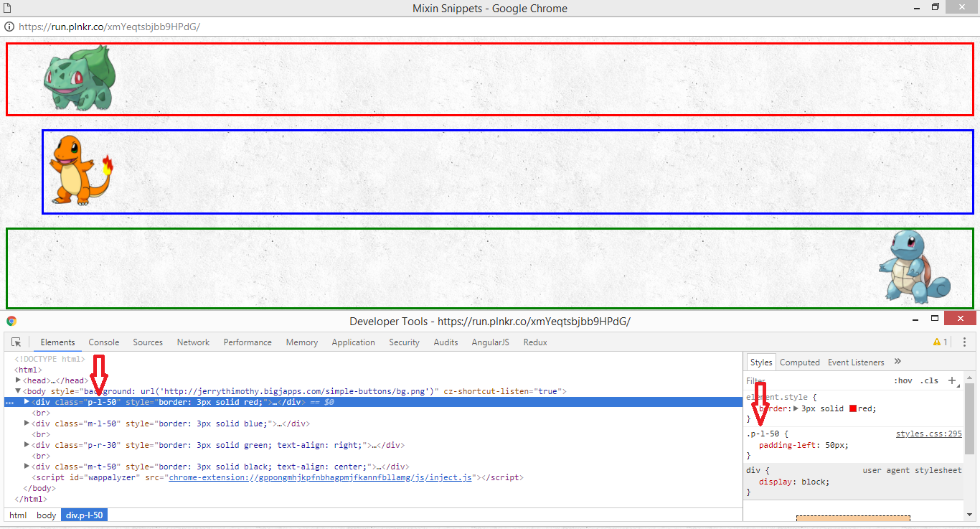The height and width of the screenshot is (529, 980).
Task: Expand div p-r-30 node
Action: (27, 445)
